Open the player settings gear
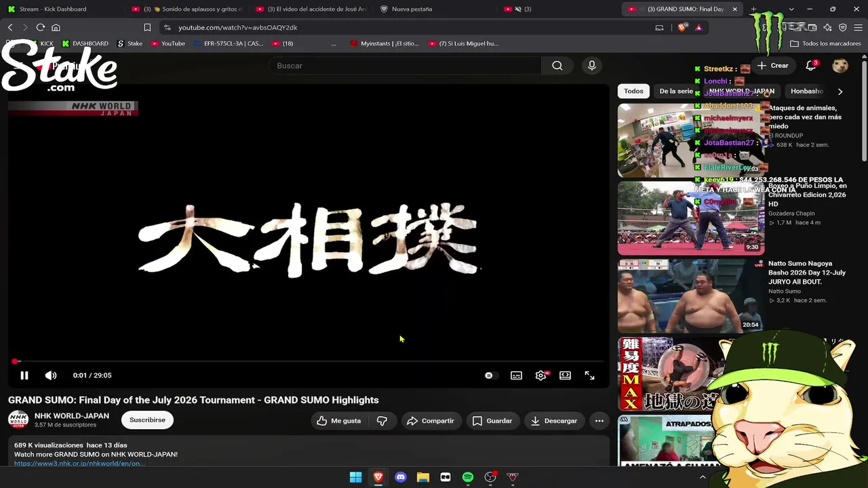 tap(540, 375)
